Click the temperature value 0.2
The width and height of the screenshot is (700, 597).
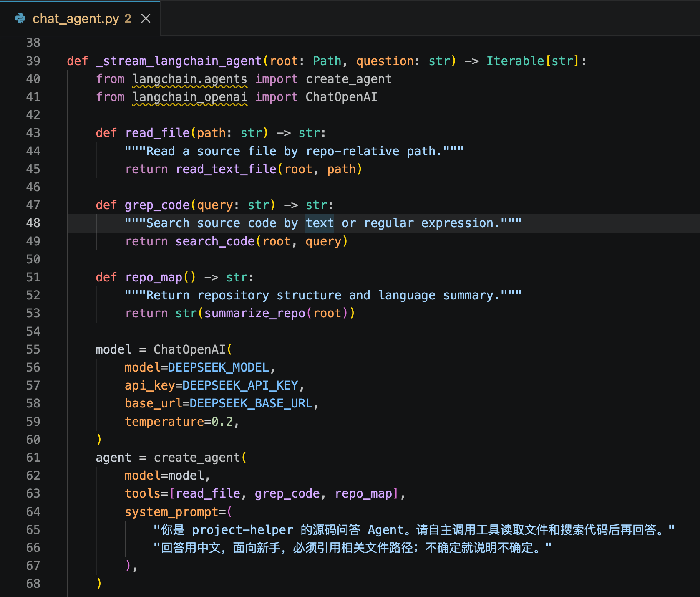tap(222, 422)
